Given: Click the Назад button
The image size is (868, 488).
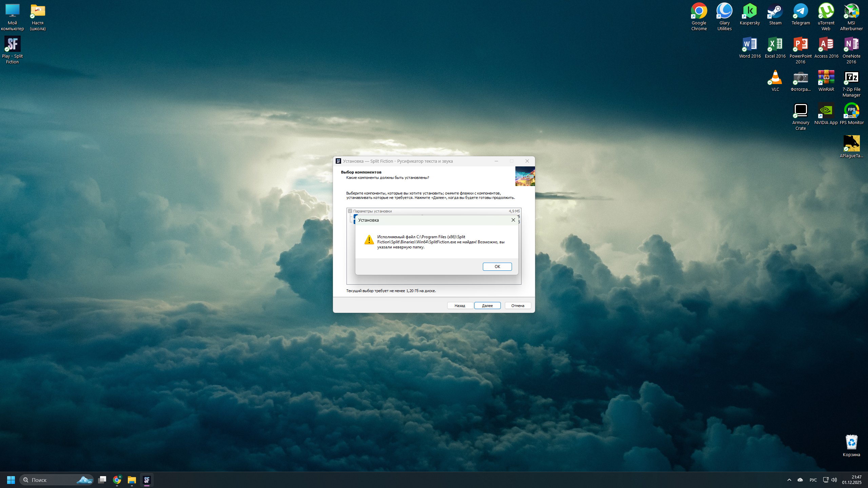Looking at the screenshot, I should (x=460, y=306).
